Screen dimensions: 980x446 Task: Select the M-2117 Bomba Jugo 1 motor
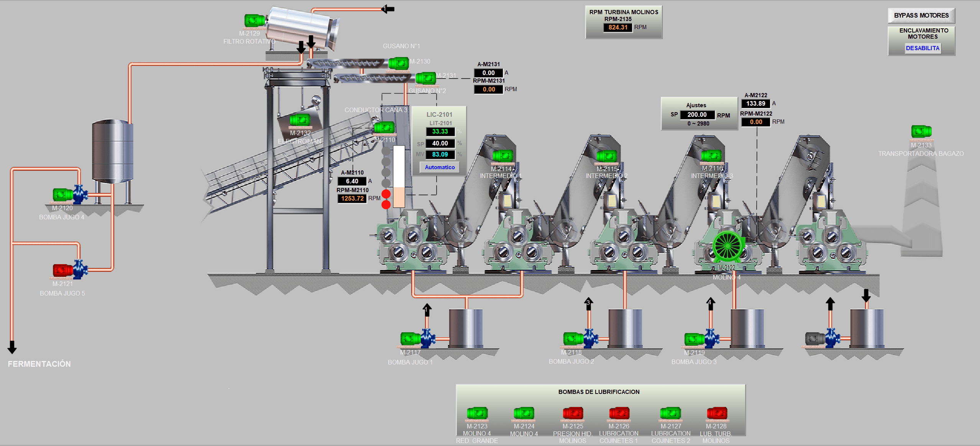tap(410, 339)
